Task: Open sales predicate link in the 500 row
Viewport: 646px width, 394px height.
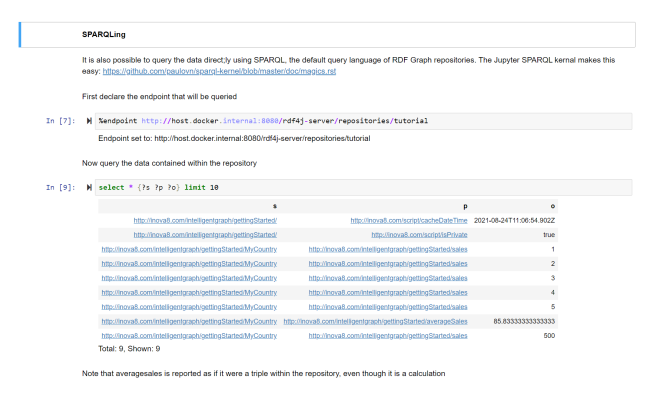Action: tap(388, 336)
